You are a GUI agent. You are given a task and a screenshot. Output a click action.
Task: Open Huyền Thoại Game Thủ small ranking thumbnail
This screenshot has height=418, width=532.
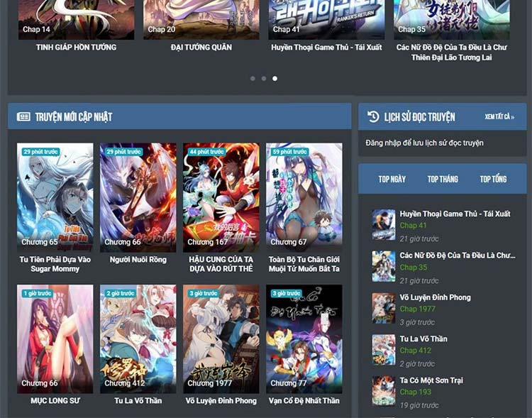click(x=384, y=224)
